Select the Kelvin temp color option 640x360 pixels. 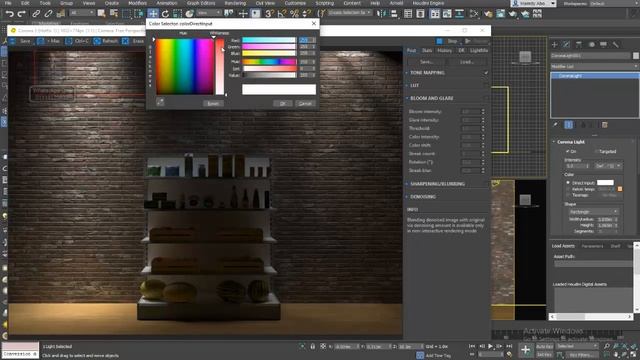click(568, 189)
